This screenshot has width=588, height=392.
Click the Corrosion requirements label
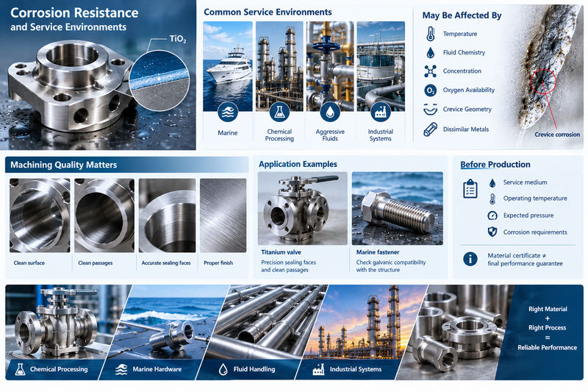coord(535,232)
